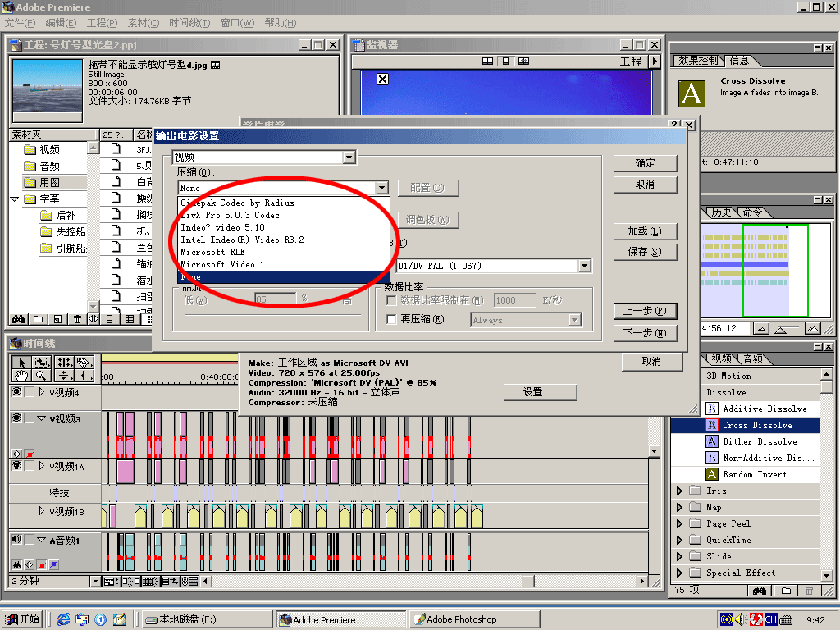Select the Hand tool in Timeline
This screenshot has height=630, width=840.
[21, 376]
